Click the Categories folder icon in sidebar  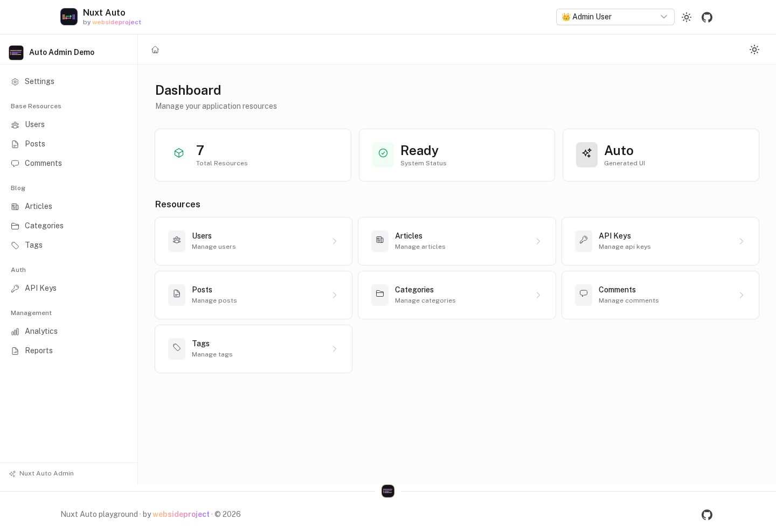(x=15, y=226)
